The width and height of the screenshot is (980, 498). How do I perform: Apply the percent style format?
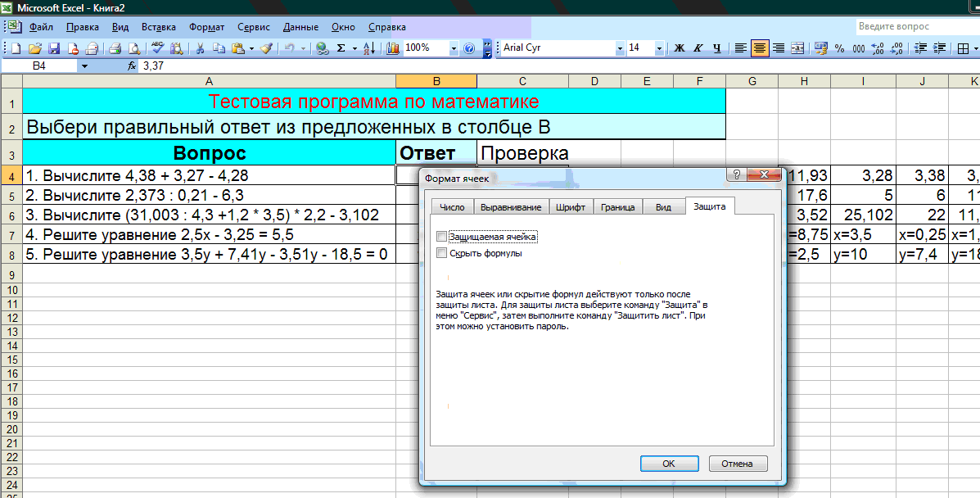839,48
